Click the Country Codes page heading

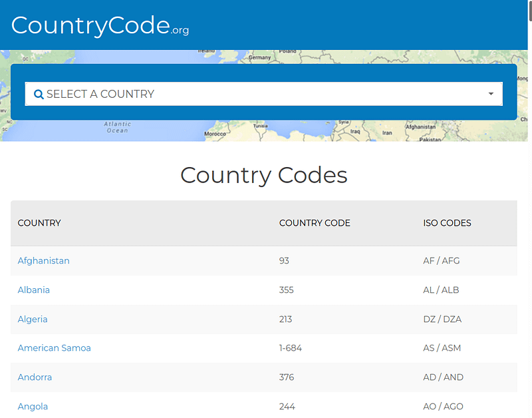coord(263,175)
